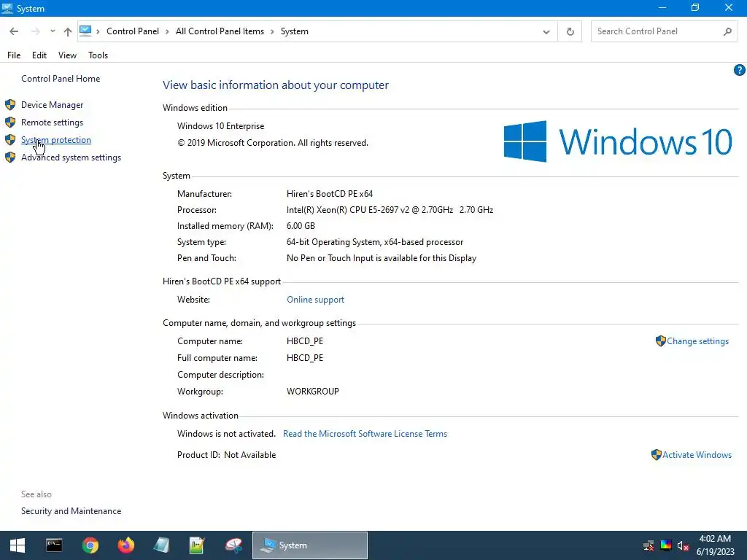Open the red-and-white taskbar app
The height and width of the screenshot is (560, 747).
(x=233, y=545)
